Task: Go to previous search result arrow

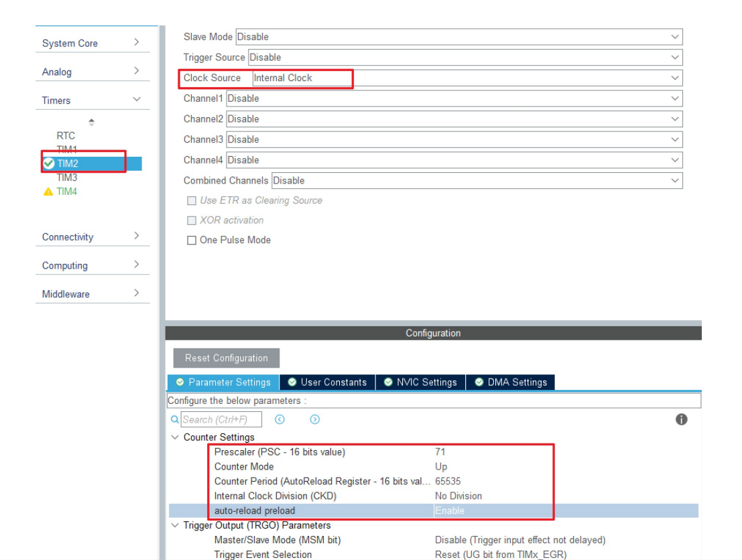Action: click(280, 419)
